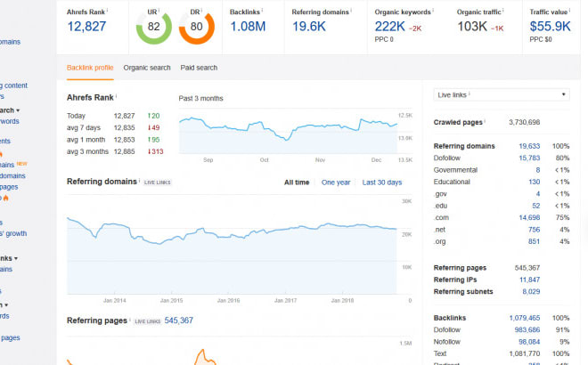Click the Organic traffic value 103K
This screenshot has width=588, height=365.
coord(472,27)
